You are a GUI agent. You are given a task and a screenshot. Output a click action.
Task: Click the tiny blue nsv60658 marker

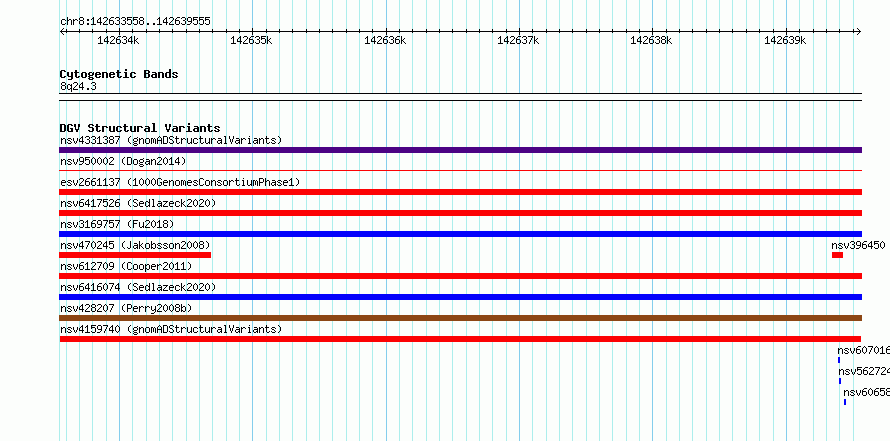[x=845, y=402]
